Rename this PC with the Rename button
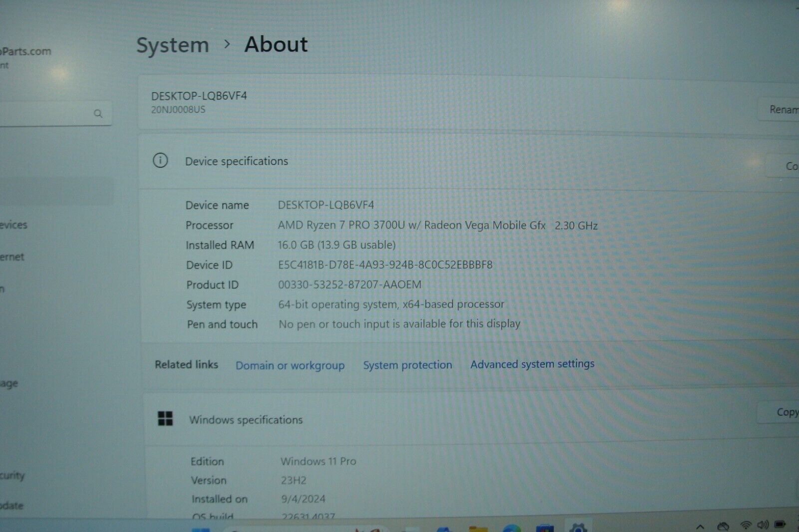Image resolution: width=799 pixels, height=532 pixels. [x=780, y=109]
